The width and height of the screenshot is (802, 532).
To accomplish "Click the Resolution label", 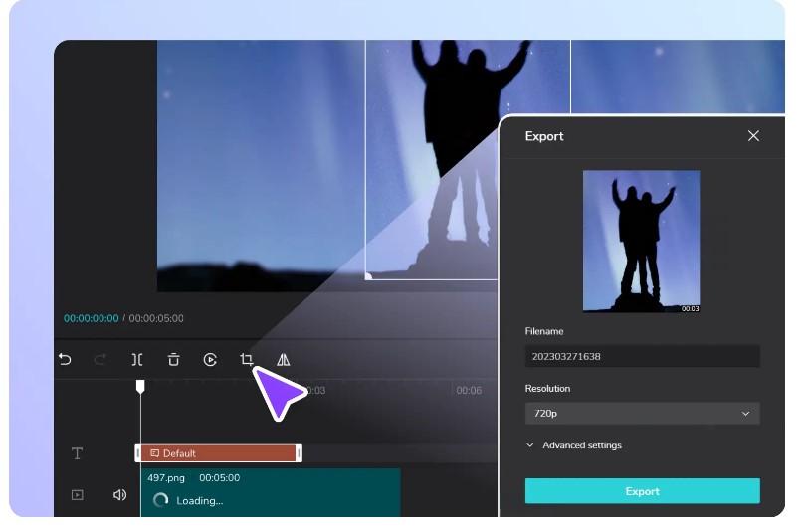I will [547, 389].
